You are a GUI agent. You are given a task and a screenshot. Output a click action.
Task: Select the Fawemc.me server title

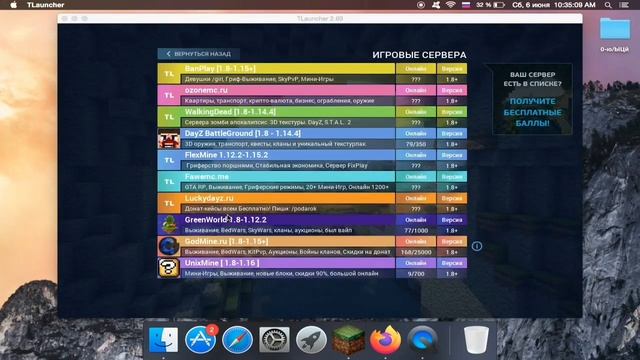[x=207, y=177]
